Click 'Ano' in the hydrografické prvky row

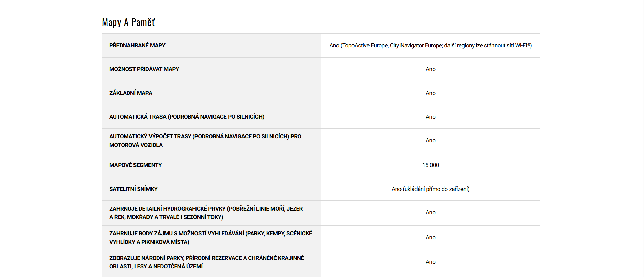click(430, 212)
